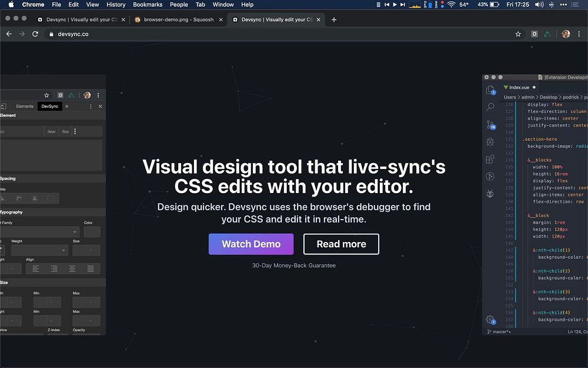This screenshot has width=588, height=368.
Task: Click the Read more button
Action: 341,244
